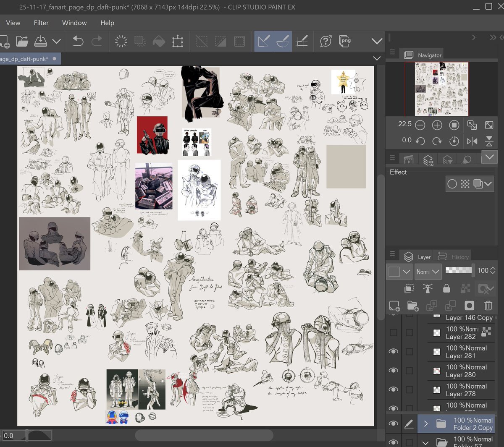Click the Snap to Ruler icon
Screen dimensions: 504x447
264,41
